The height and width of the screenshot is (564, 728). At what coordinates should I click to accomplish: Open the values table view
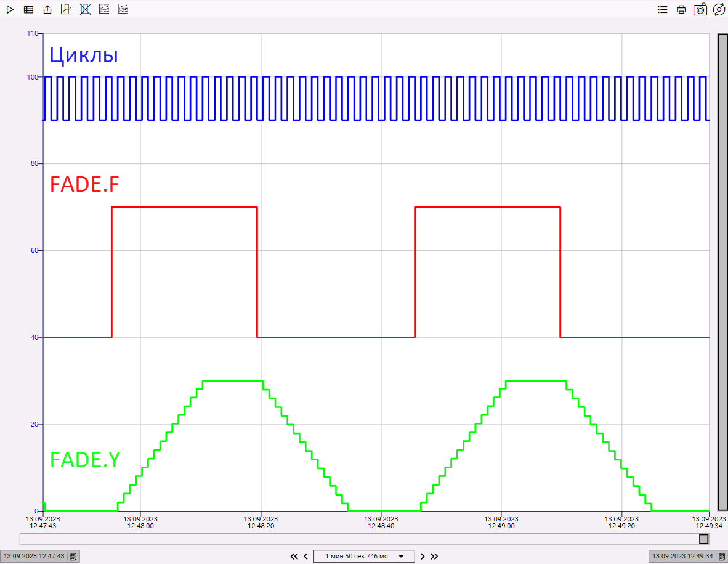pos(28,9)
